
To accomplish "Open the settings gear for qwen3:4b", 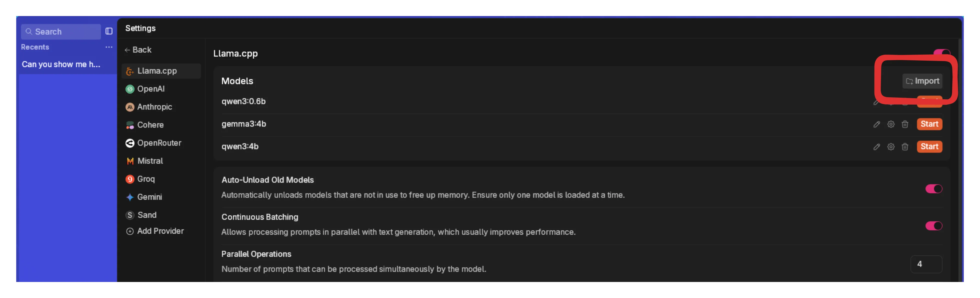I will click(890, 147).
